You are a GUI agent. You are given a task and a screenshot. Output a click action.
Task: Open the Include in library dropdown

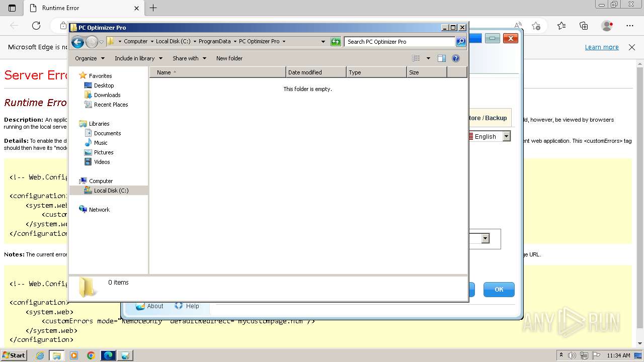point(138,58)
